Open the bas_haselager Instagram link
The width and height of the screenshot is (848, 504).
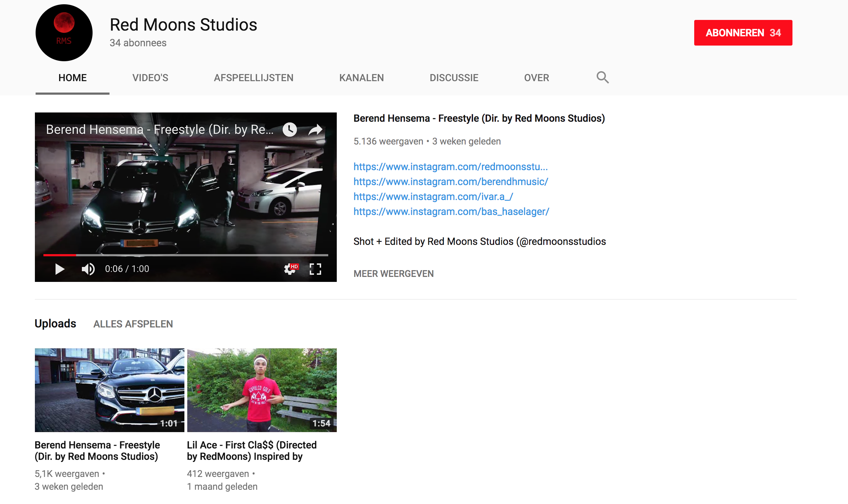point(451,211)
